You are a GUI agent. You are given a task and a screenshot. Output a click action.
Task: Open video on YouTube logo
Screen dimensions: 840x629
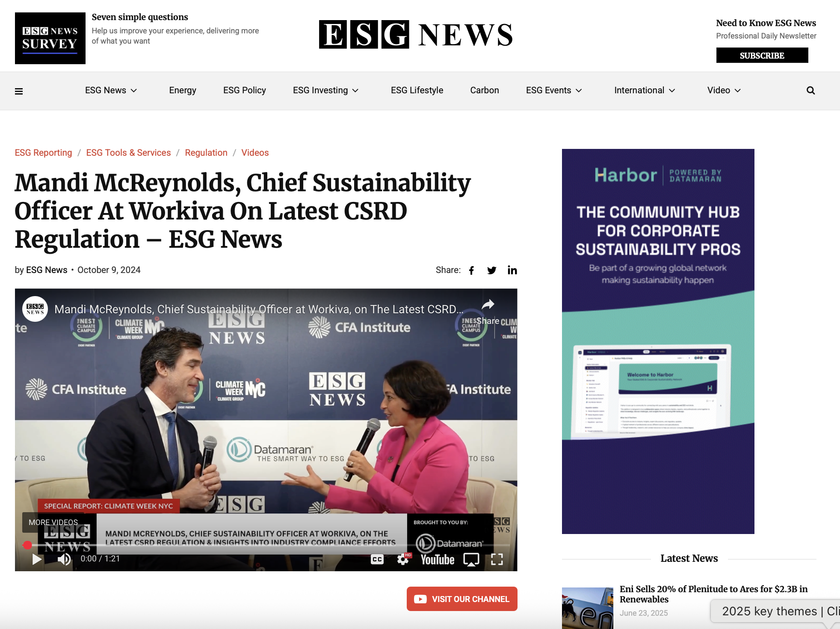point(437,560)
